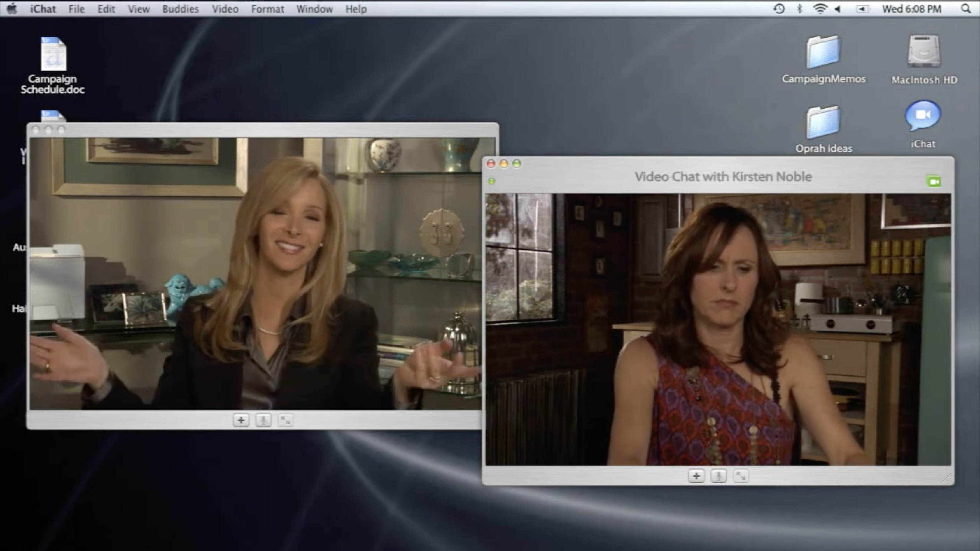Toggle microphone mute in the left video window
The image size is (980, 551).
coord(263,420)
